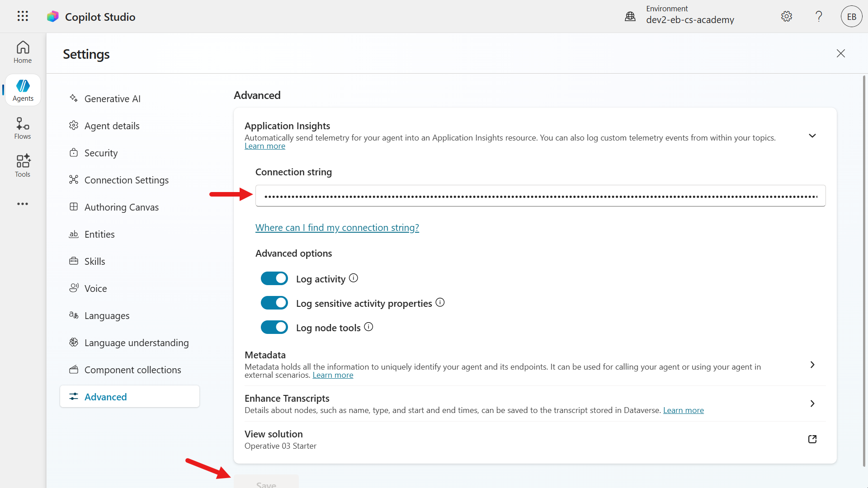Click the Help question mark icon

click(818, 16)
